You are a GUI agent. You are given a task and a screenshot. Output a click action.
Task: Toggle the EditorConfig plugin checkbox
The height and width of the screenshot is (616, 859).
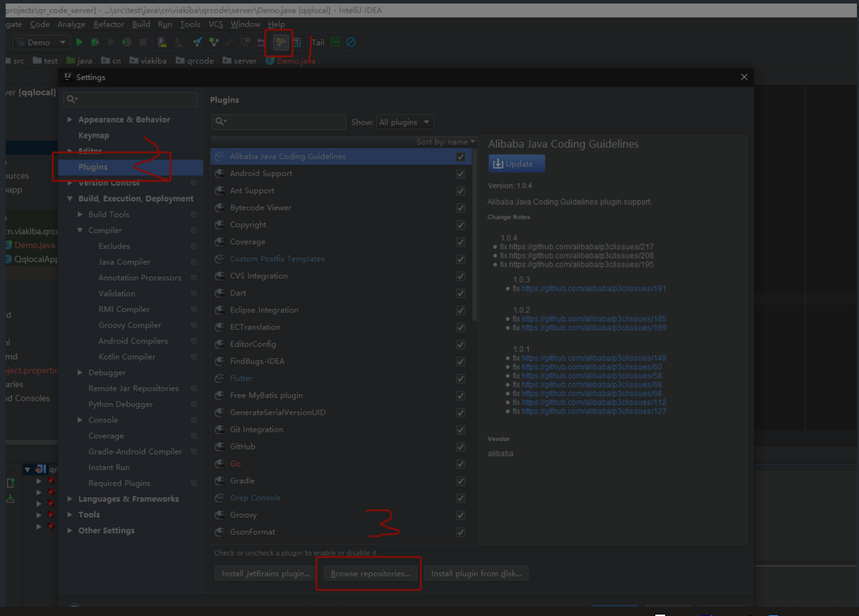point(461,344)
